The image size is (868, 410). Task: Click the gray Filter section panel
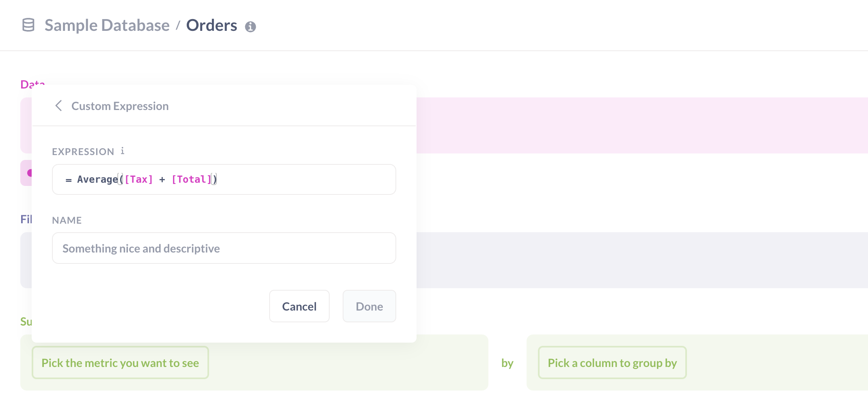(641, 260)
